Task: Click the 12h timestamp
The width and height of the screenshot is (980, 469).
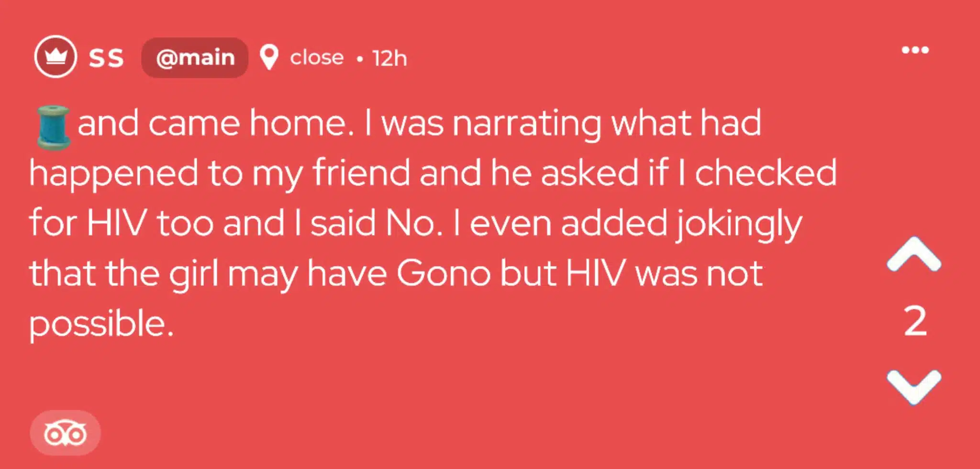Action: 390,58
